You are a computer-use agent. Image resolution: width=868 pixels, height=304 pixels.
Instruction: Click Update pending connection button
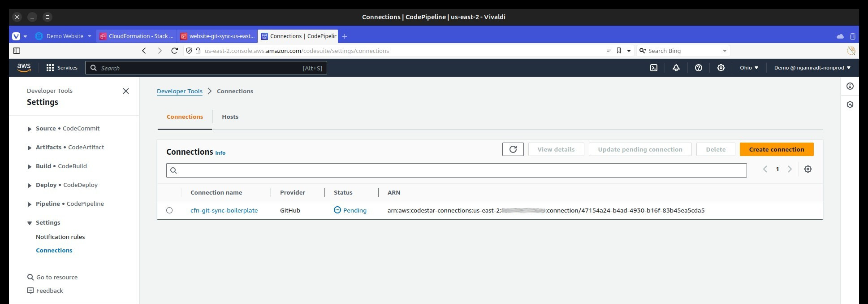coord(640,149)
